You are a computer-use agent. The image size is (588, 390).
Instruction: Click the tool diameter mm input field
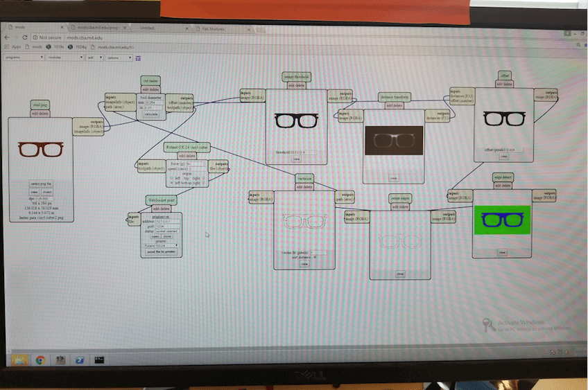coord(155,103)
